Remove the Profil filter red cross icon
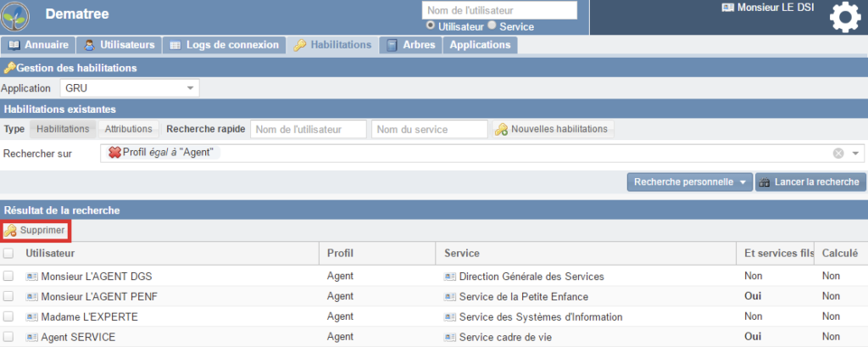 pyautogui.click(x=114, y=153)
